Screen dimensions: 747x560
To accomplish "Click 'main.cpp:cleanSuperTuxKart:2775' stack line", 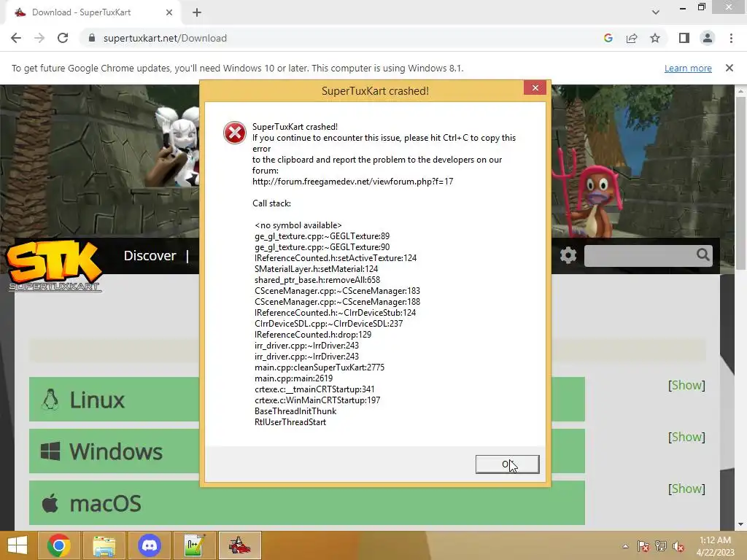I will click(320, 367).
